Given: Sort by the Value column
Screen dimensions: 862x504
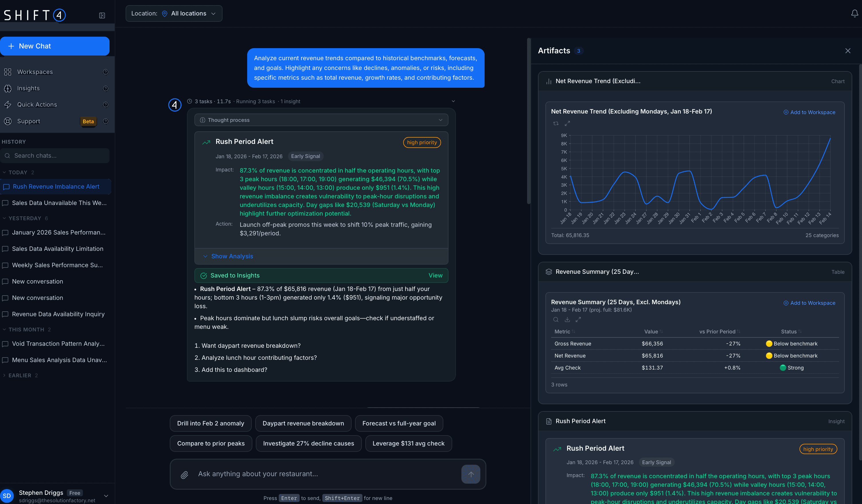Looking at the screenshot, I should point(654,331).
